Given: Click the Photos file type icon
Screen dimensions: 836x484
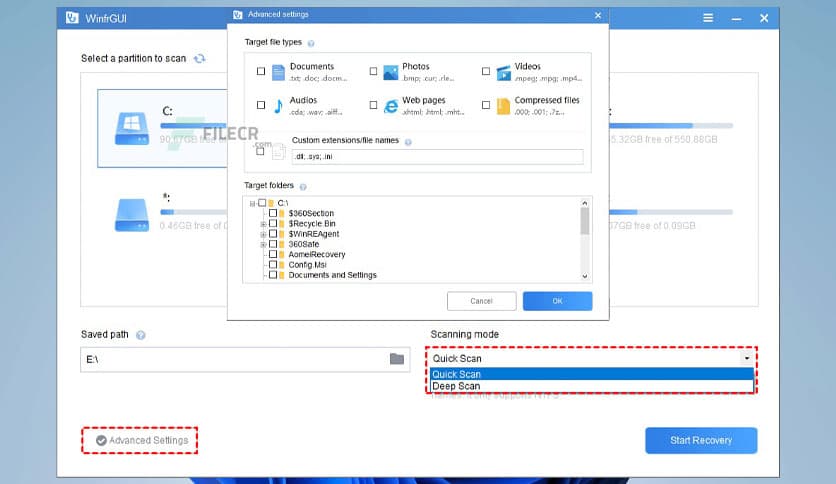Looking at the screenshot, I should pyautogui.click(x=391, y=72).
